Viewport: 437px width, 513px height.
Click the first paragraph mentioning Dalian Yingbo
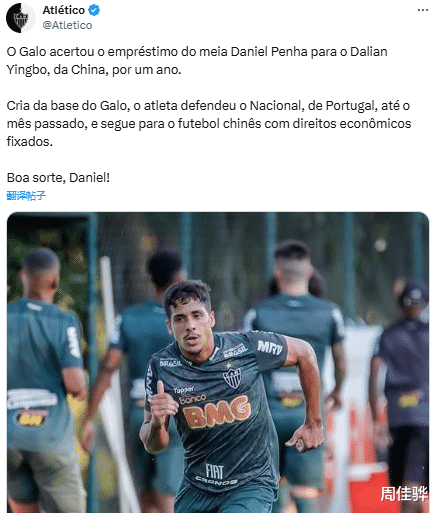point(197,61)
